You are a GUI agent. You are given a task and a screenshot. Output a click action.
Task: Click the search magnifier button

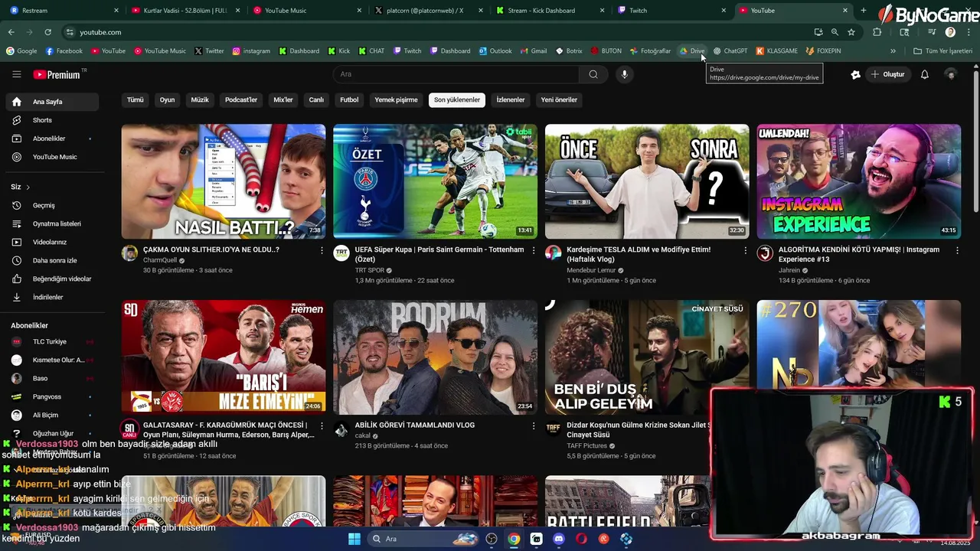pyautogui.click(x=593, y=74)
